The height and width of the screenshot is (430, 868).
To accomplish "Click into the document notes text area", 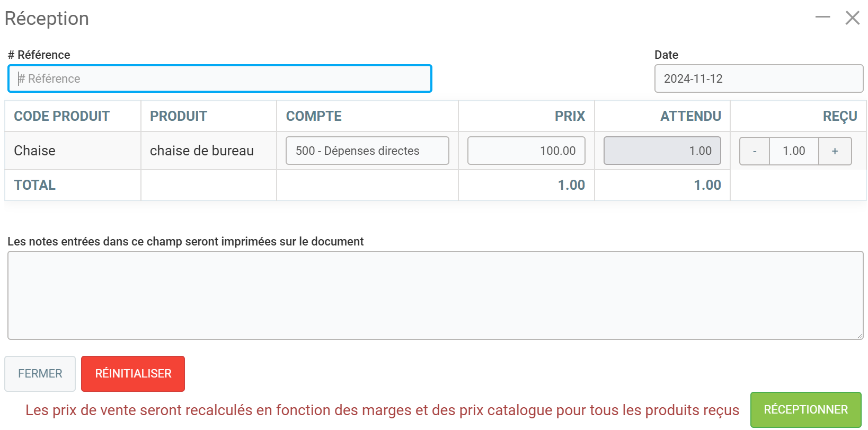I will click(435, 295).
